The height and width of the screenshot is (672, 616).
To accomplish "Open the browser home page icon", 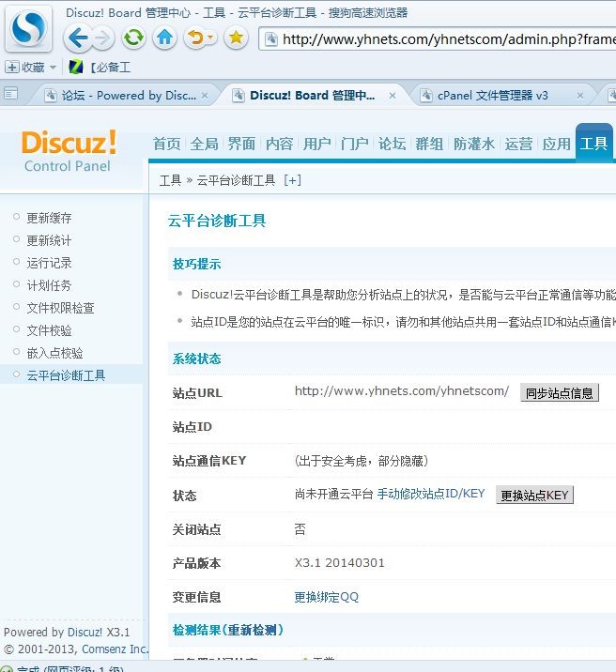I will pos(164,38).
